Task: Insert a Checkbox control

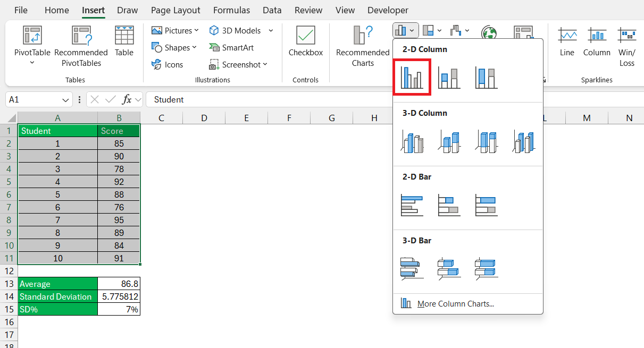Action: (306, 41)
